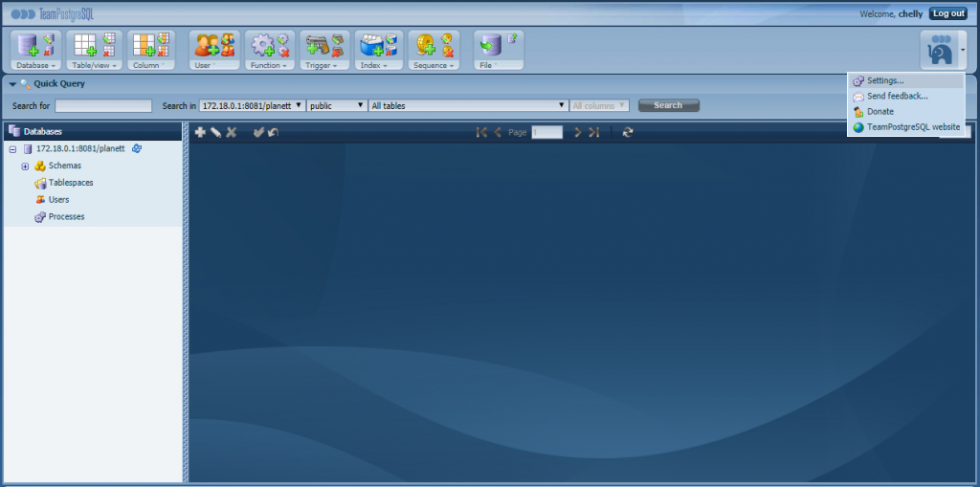Click the commit changes checkmark icon
Screen dimensions: 980x487
258,132
